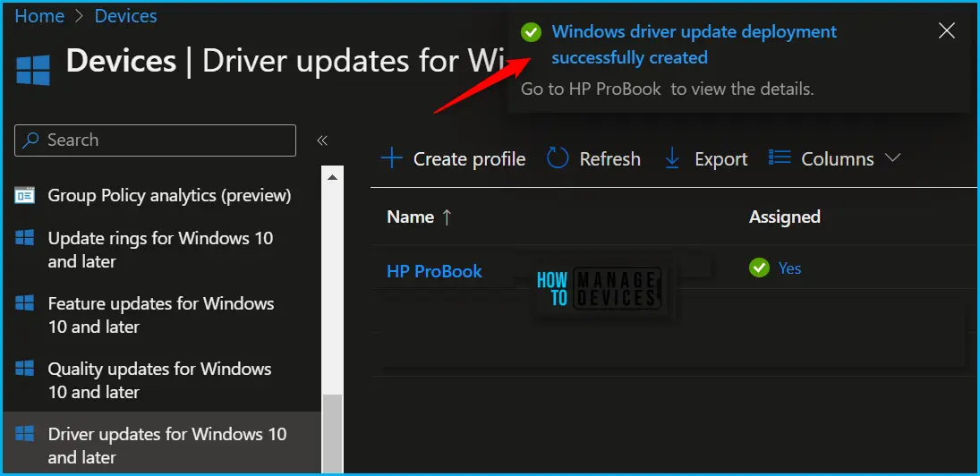The image size is (980, 476).
Task: Click the Refresh button
Action: 593,158
